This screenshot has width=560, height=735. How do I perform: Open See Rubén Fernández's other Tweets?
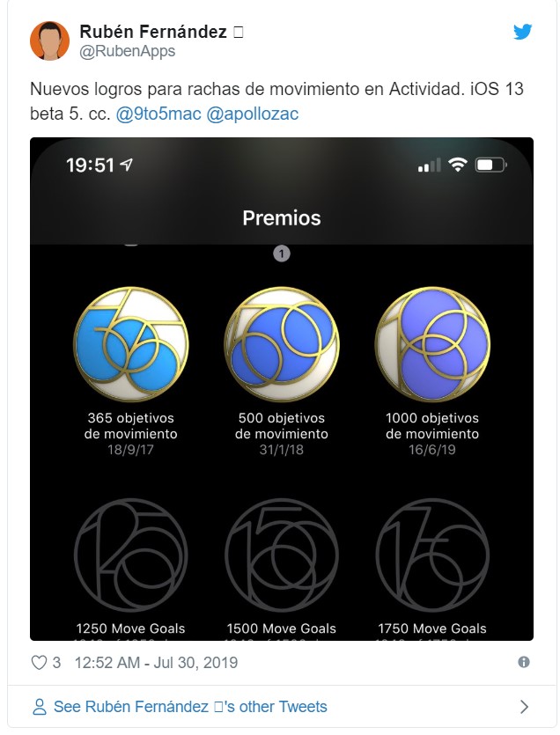(190, 707)
